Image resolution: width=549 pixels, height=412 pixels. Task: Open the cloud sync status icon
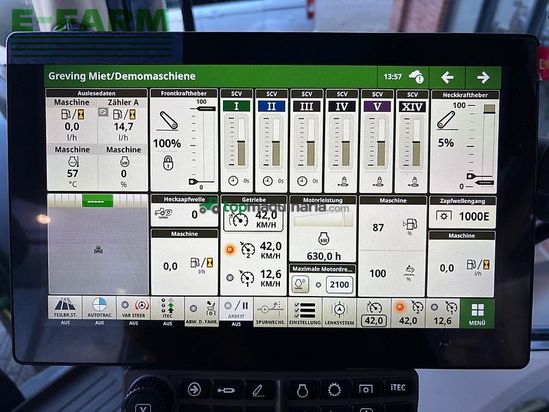coord(416,77)
